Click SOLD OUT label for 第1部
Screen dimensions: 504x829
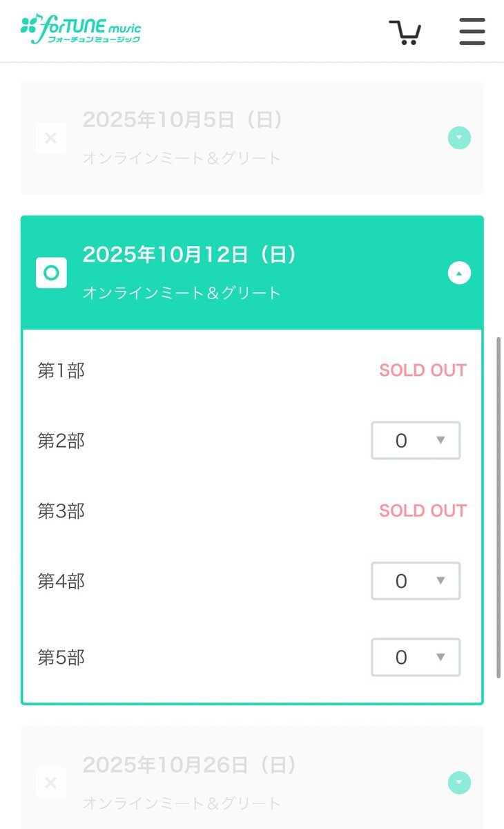click(423, 370)
